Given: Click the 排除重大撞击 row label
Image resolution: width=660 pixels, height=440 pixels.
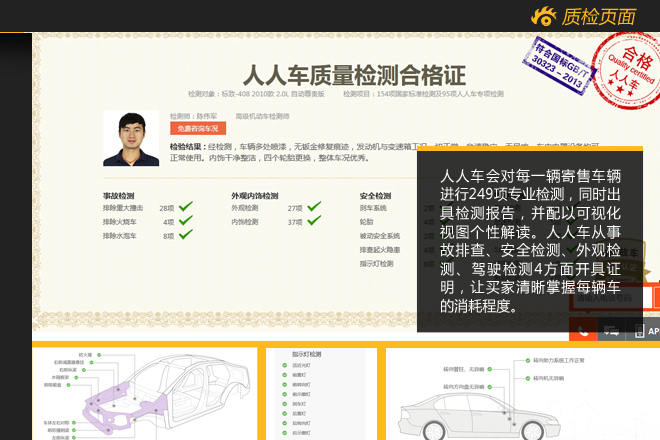Looking at the screenshot, I should click(123, 208).
